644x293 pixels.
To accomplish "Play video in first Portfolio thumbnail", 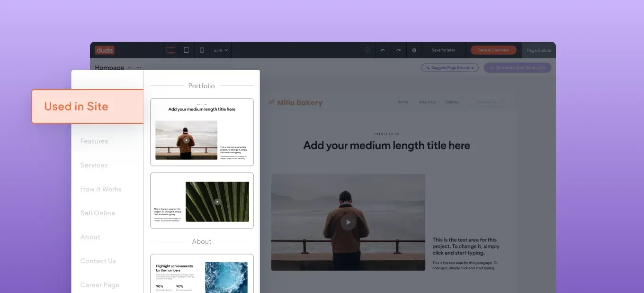I will click(186, 140).
